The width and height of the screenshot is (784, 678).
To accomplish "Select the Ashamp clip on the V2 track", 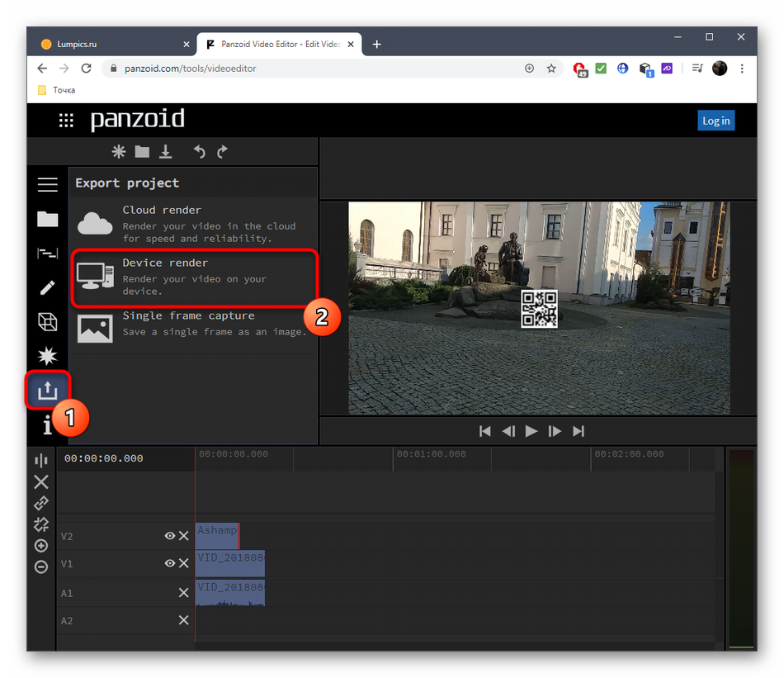I will click(x=217, y=535).
